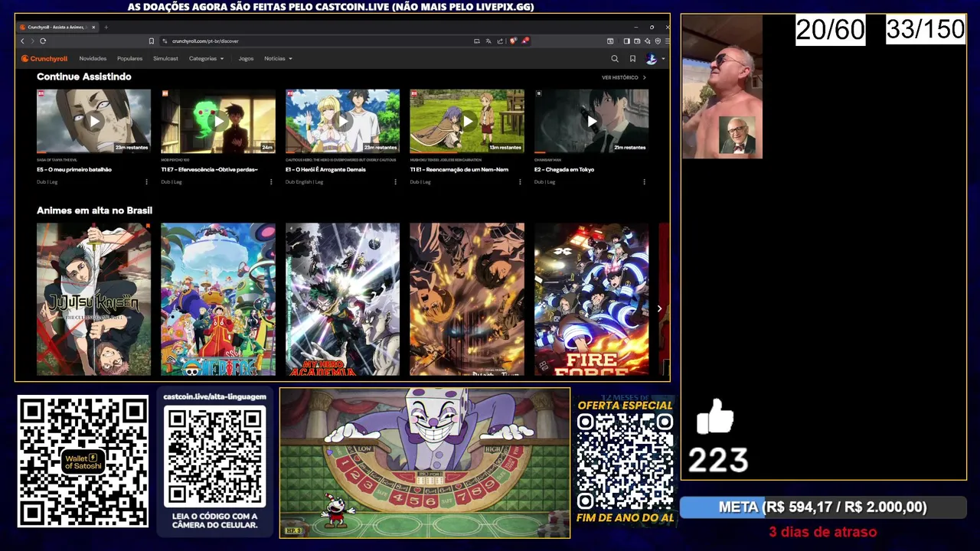980x551 pixels.
Task: Click the bookmark icon beside address bar
Action: click(152, 41)
